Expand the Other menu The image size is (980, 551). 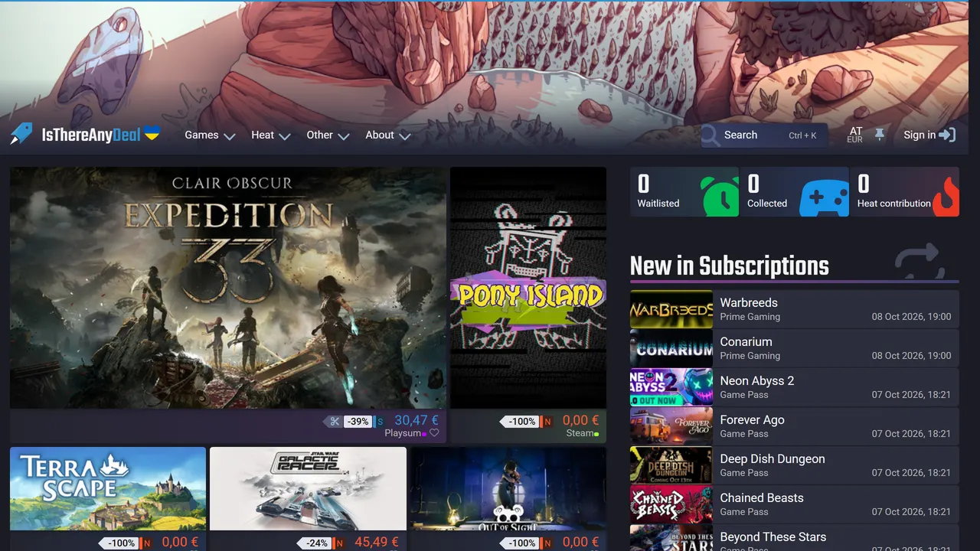click(x=328, y=135)
